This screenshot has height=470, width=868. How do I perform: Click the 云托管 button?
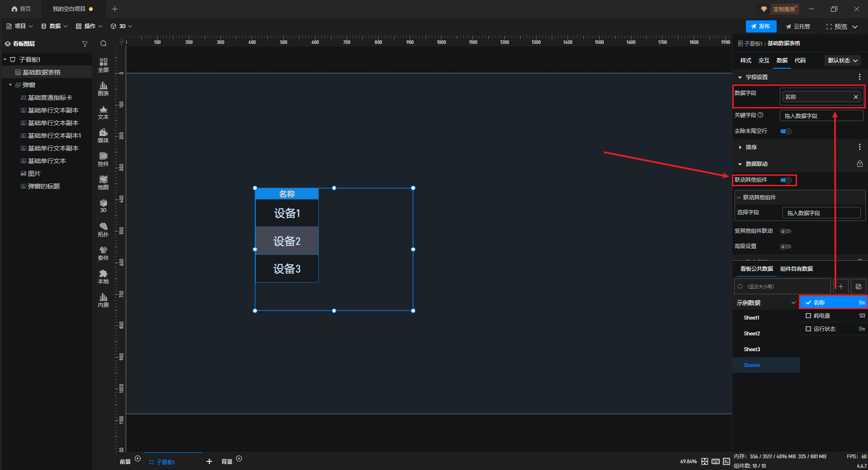point(798,27)
